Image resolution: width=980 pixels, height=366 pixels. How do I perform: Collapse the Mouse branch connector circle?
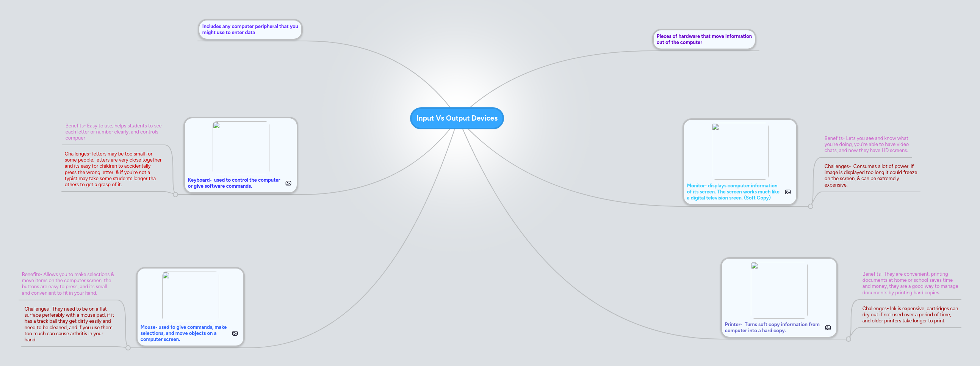(x=127, y=348)
